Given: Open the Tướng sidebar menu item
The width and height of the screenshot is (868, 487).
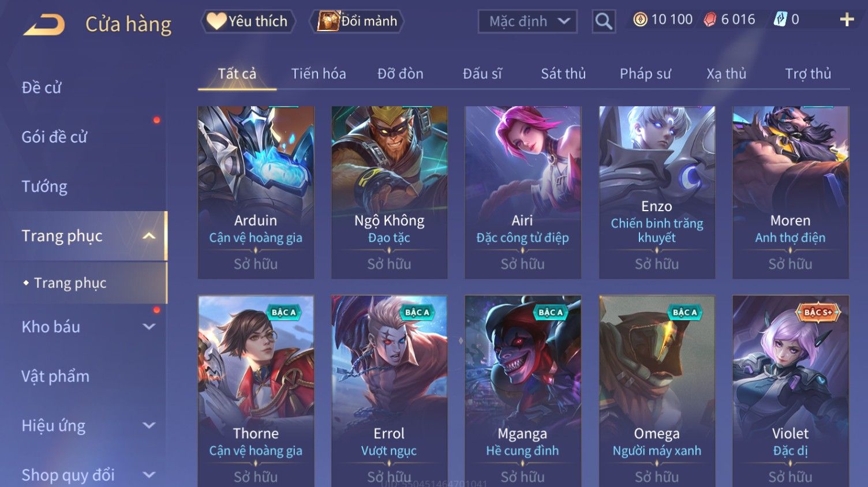Looking at the screenshot, I should (44, 186).
